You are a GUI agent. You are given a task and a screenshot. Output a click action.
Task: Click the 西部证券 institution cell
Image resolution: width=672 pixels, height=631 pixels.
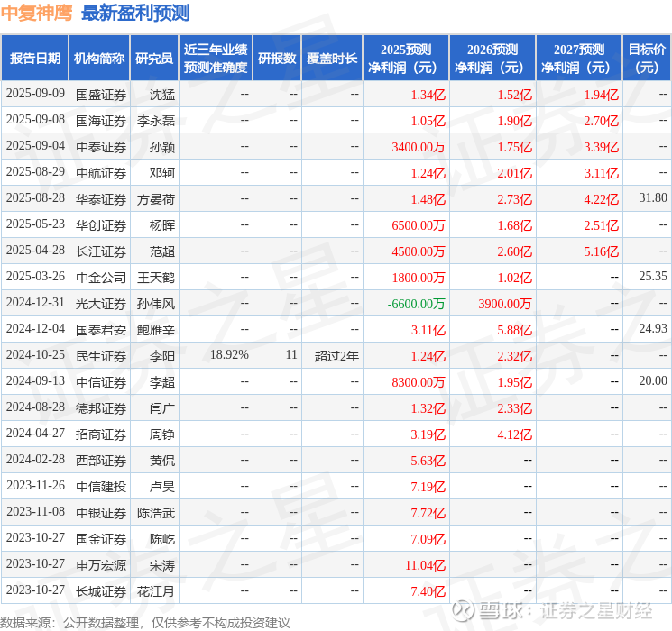coord(101,461)
